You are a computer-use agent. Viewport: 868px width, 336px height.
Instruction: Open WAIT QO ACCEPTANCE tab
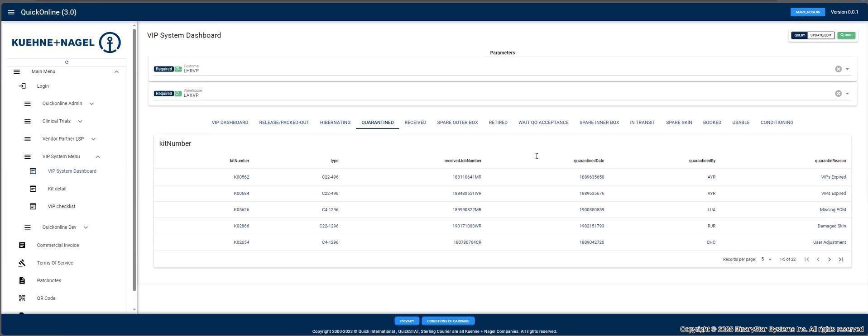pos(543,123)
